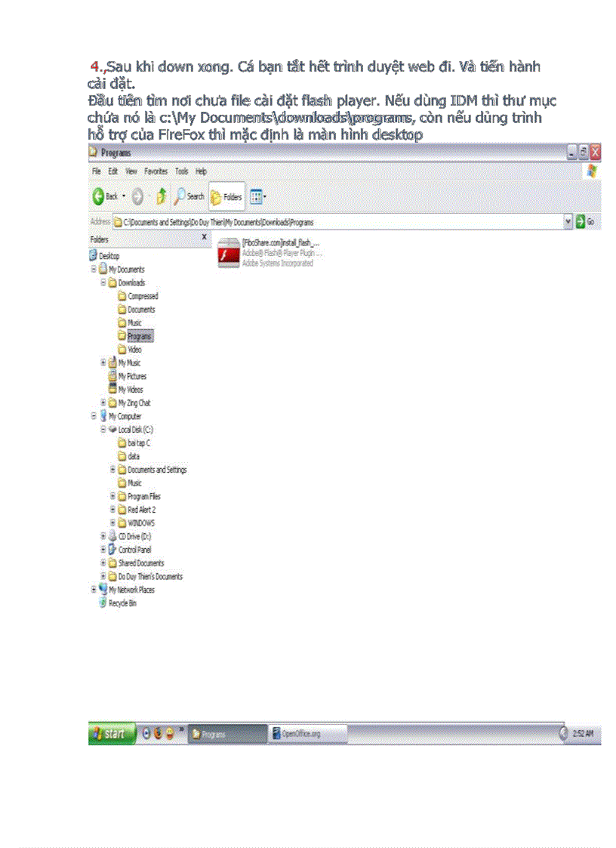616x848 pixels.
Task: Click the Start button
Action: tap(111, 732)
